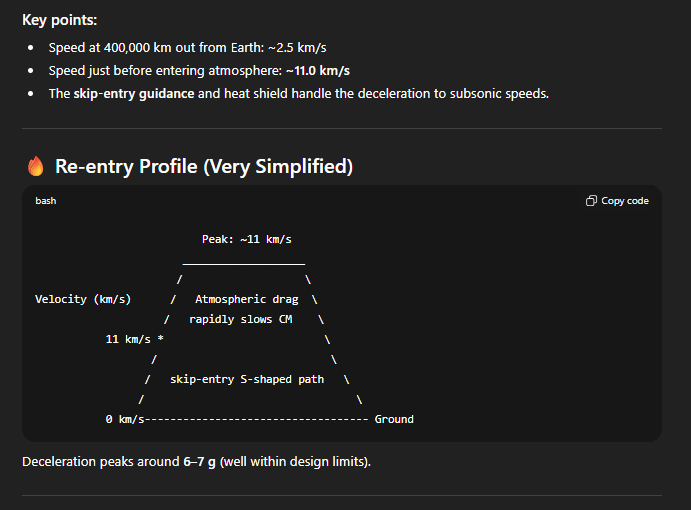Click "Peak: ~11 km/s" in the code block
691x510 pixels.
coord(247,239)
